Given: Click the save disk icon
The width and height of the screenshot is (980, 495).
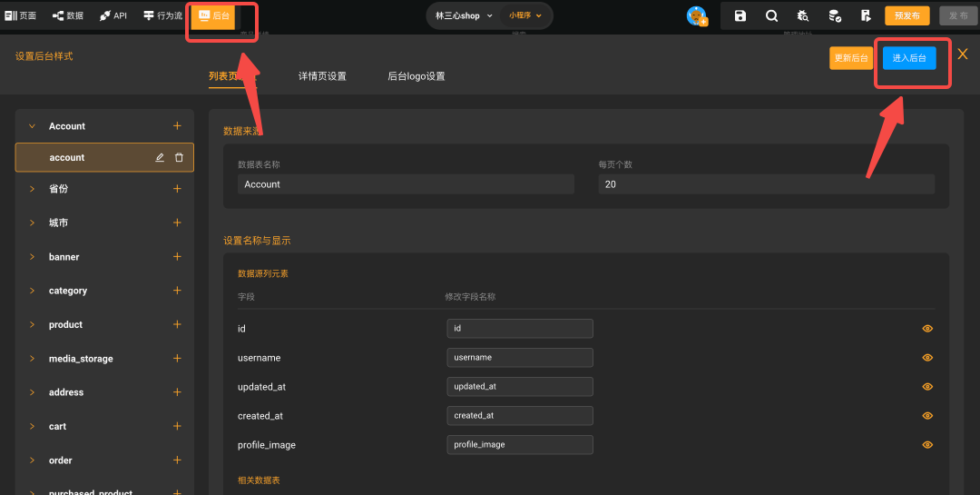Looking at the screenshot, I should point(740,15).
